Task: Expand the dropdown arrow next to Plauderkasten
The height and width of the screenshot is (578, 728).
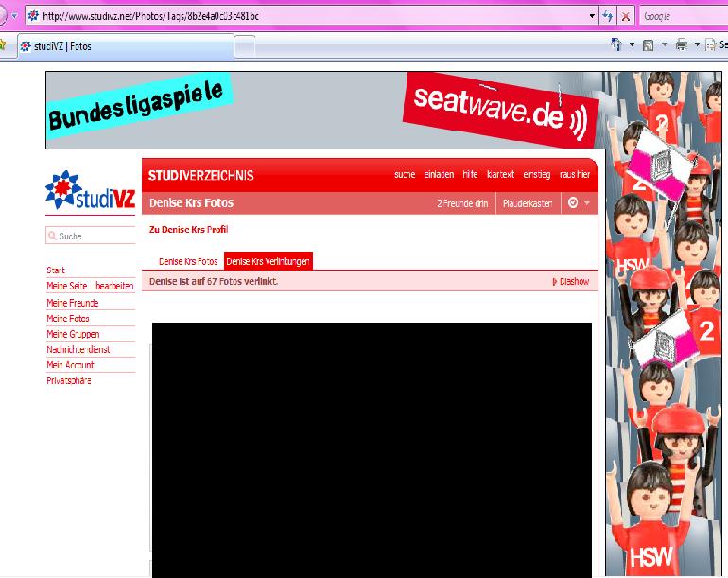Action: tap(586, 203)
